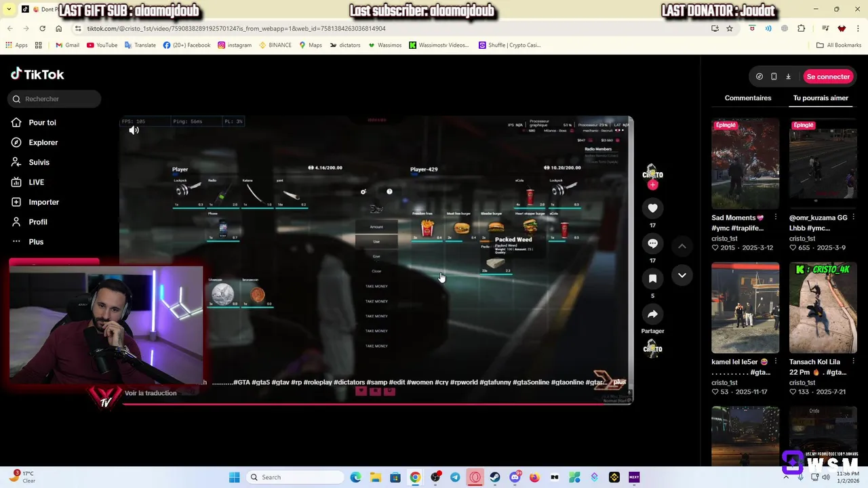Open Discord from the taskbar
Image resolution: width=868 pixels, height=488 pixels.
tap(515, 477)
